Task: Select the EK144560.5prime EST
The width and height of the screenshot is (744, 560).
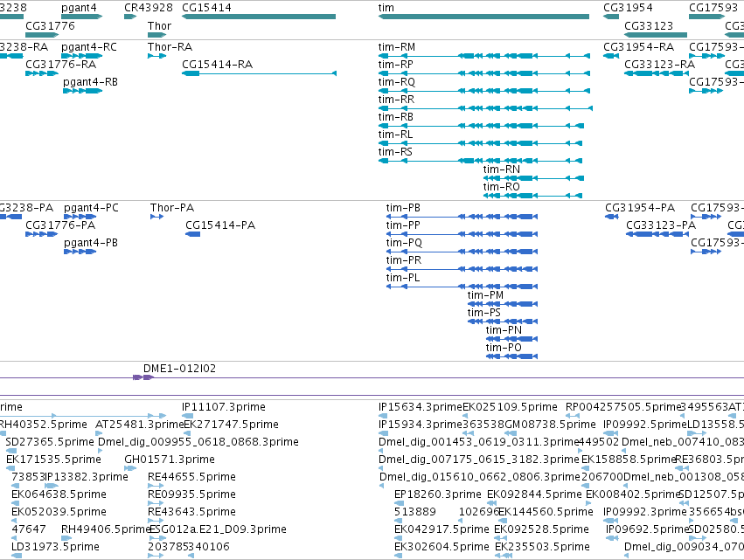Action: [x=502, y=521]
